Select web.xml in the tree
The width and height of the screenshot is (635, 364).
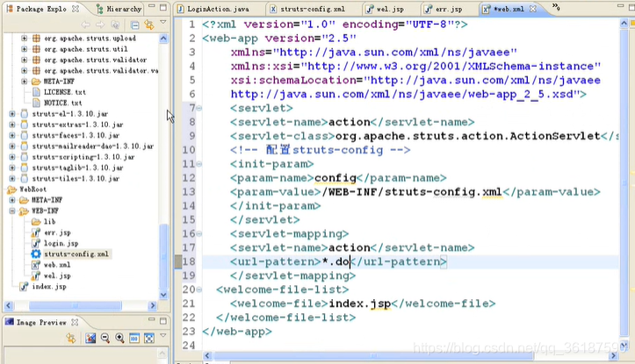(x=57, y=265)
